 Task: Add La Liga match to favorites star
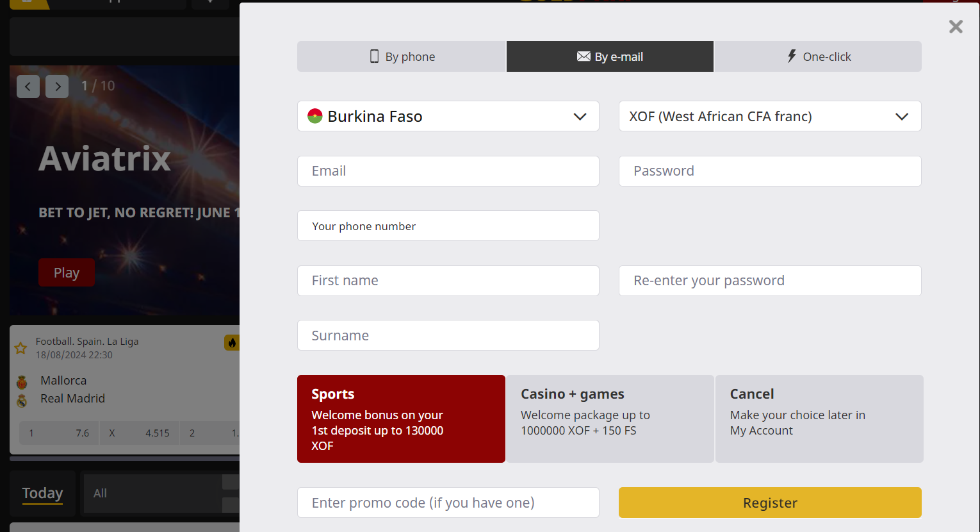(x=20, y=348)
